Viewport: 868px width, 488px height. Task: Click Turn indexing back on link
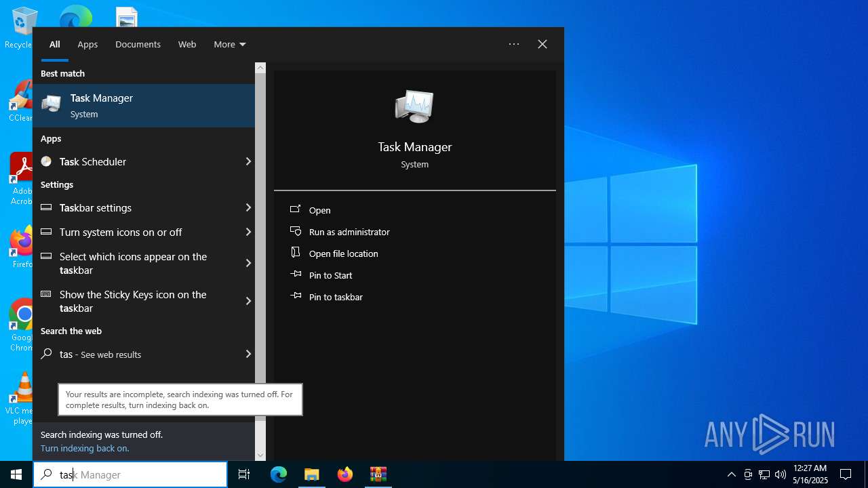tap(85, 448)
